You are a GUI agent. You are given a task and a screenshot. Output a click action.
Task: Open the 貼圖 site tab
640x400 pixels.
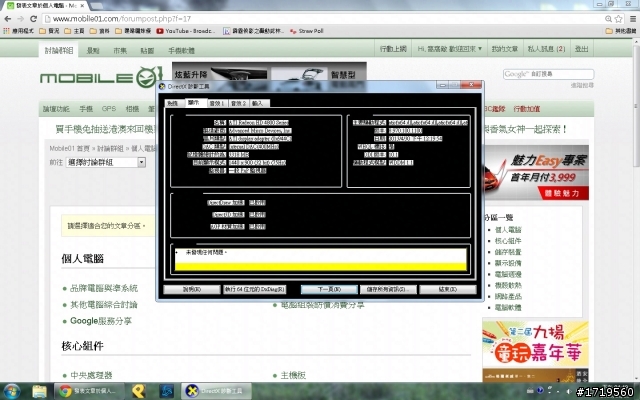(x=147, y=51)
